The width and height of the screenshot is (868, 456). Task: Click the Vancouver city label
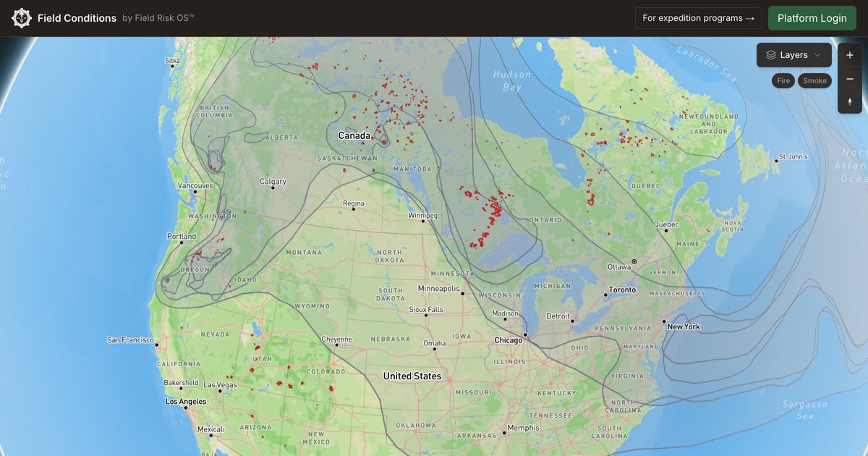tap(195, 185)
